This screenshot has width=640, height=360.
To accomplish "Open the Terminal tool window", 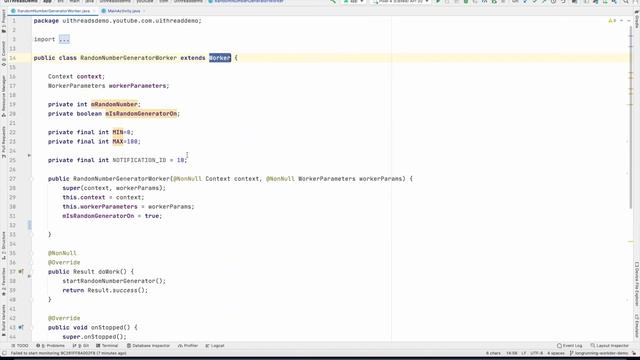I will tap(107, 346).
